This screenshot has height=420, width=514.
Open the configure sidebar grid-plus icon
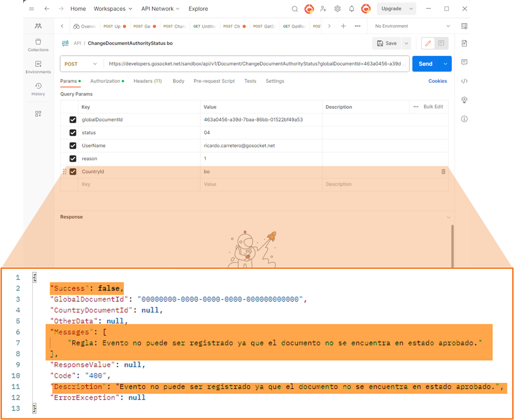click(38, 114)
